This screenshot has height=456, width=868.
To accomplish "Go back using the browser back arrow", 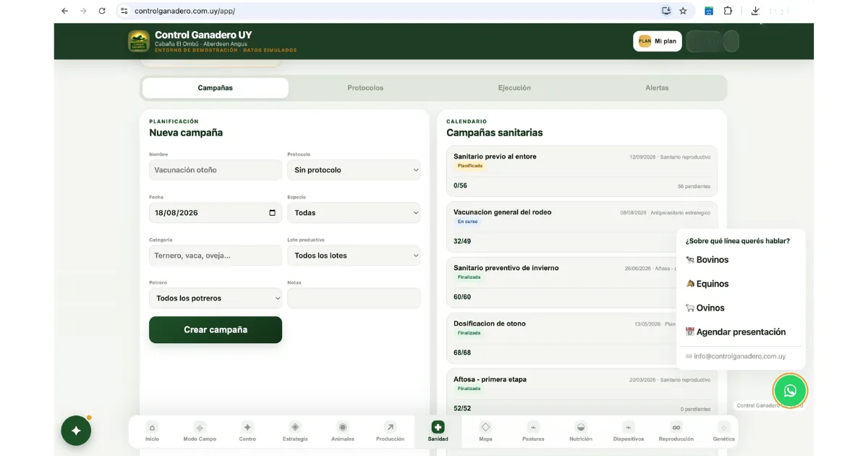I will point(65,11).
